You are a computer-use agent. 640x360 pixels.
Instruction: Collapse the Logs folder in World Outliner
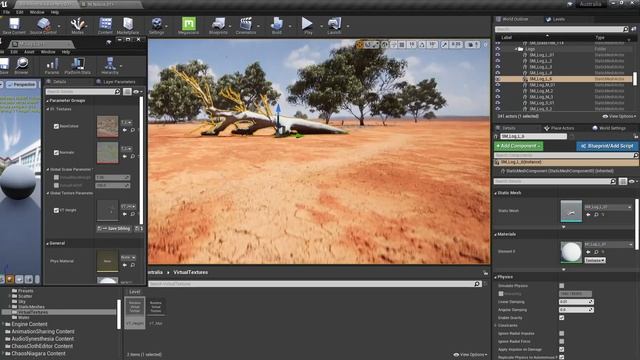[x=516, y=49]
